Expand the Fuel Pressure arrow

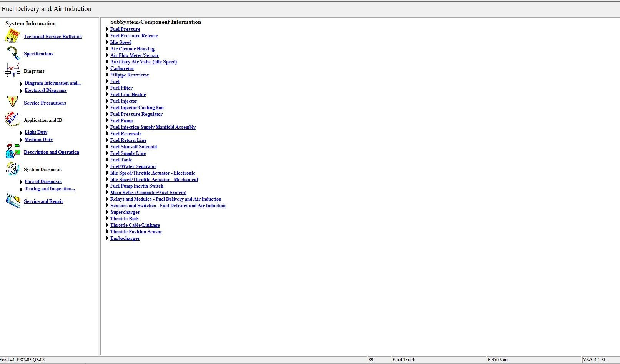coord(107,29)
